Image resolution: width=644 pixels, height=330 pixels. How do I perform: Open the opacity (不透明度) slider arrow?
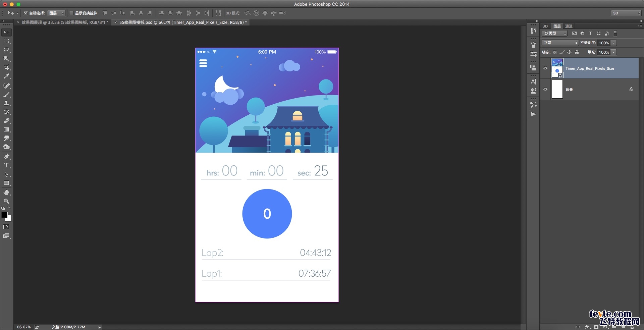click(x=613, y=43)
